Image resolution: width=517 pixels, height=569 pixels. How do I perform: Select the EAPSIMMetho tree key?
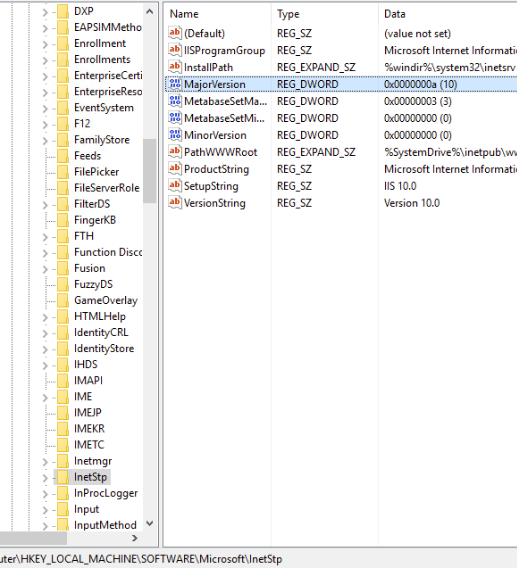click(x=108, y=27)
